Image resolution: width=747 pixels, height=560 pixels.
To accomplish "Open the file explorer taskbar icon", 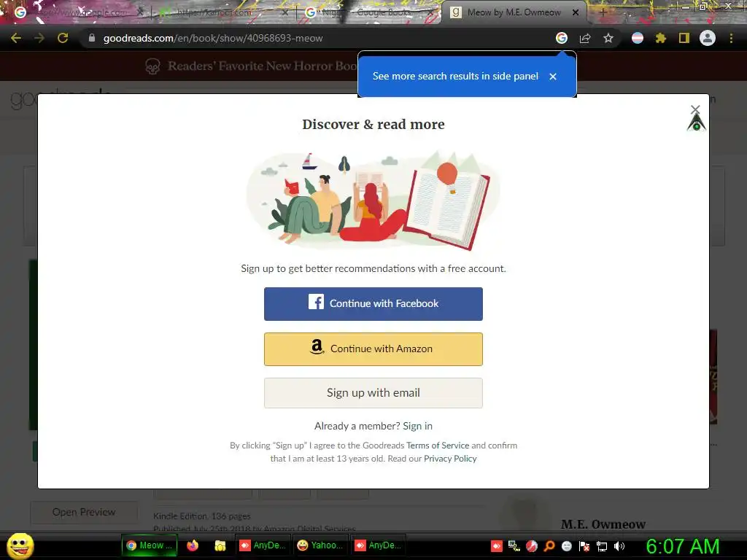I will pos(220,545).
